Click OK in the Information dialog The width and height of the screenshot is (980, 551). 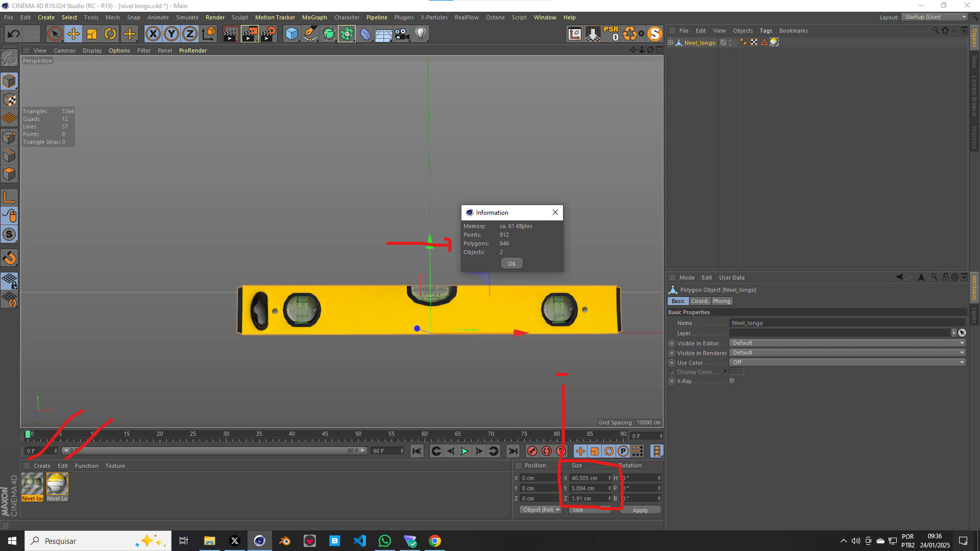coord(511,264)
